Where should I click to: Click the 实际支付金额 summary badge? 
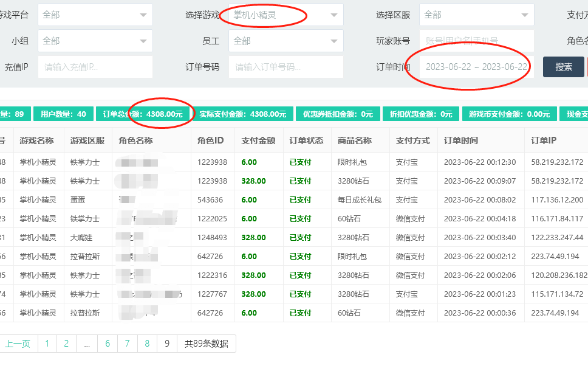[x=242, y=114]
